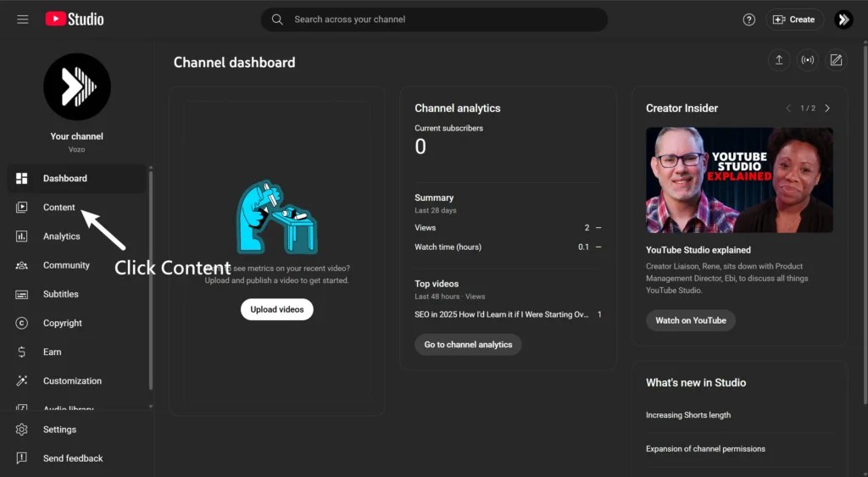
Task: Open Copyright in sidebar
Action: (77, 323)
